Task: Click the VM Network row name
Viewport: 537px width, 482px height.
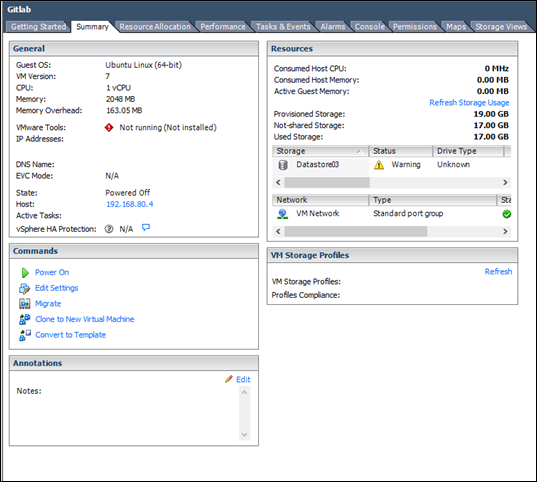Action: point(317,214)
